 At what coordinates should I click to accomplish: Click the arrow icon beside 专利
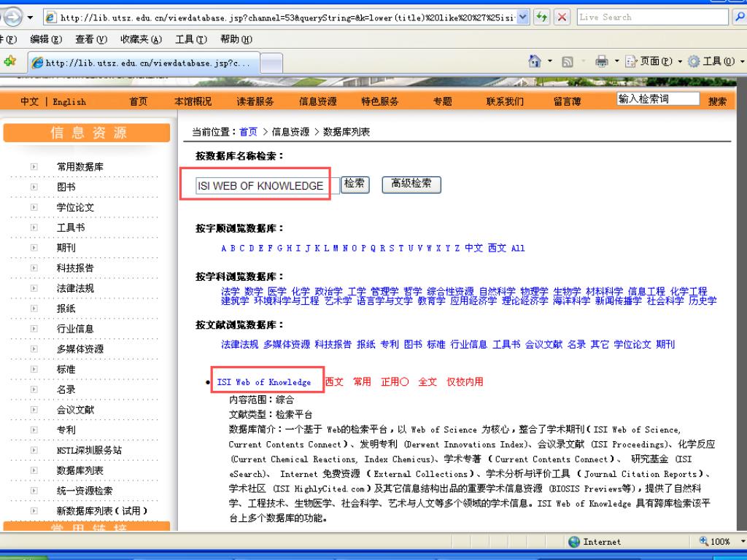click(x=34, y=429)
